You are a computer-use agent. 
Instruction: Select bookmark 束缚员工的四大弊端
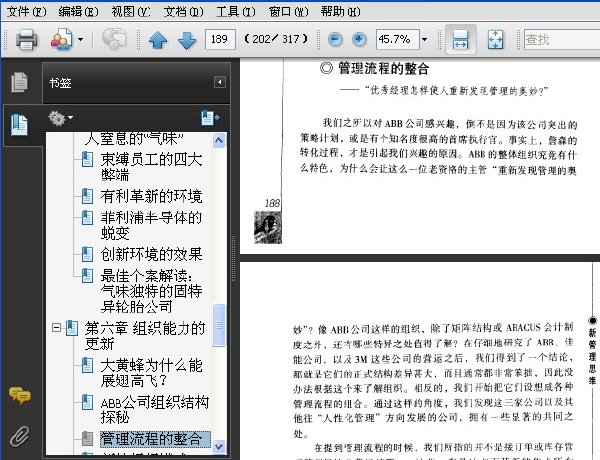(151, 167)
